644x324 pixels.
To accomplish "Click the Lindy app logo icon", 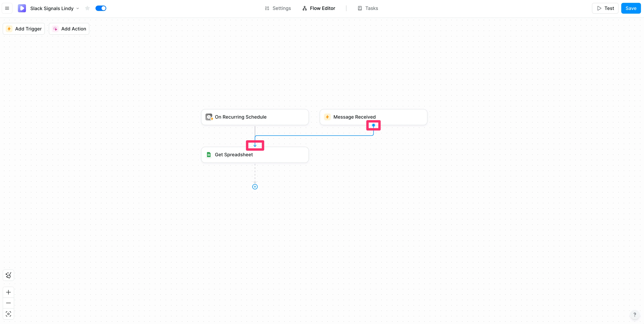I will pos(22,8).
